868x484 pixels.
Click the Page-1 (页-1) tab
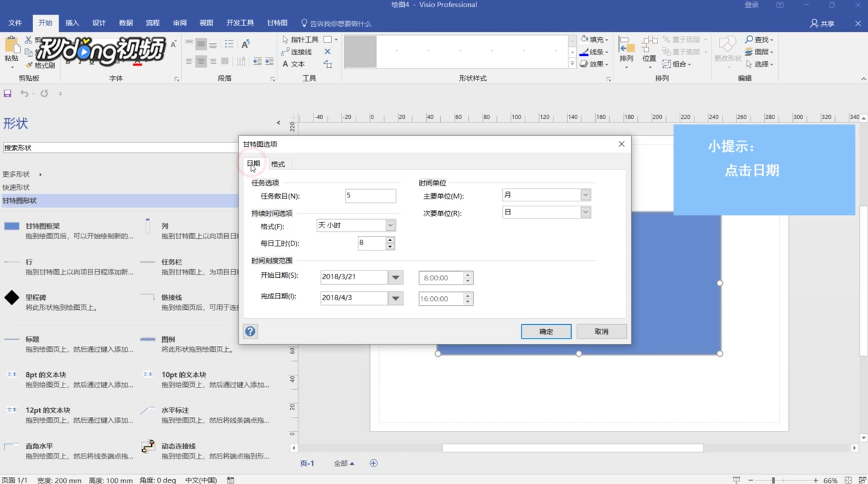click(x=307, y=463)
